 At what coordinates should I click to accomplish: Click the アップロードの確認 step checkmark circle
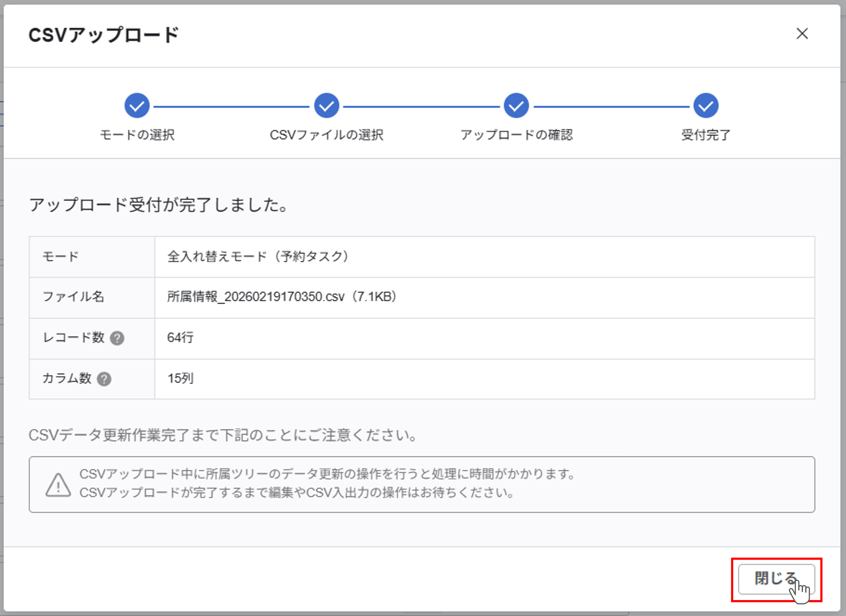[x=516, y=106]
